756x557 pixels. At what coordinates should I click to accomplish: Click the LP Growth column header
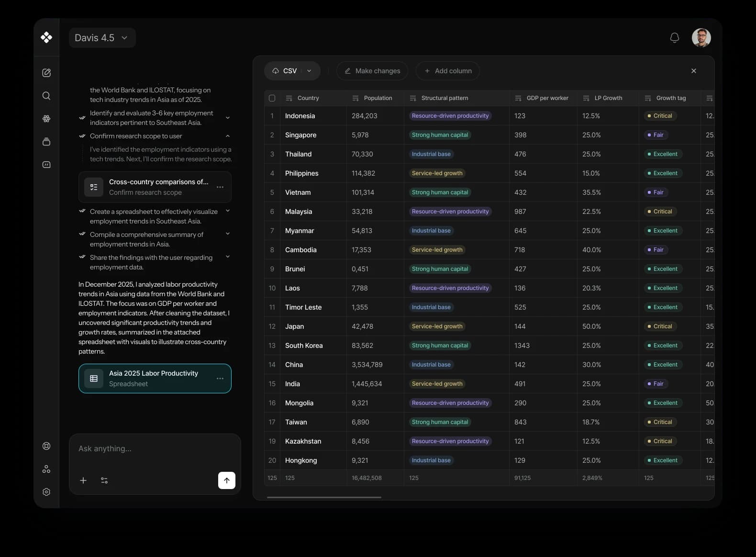[x=608, y=98]
